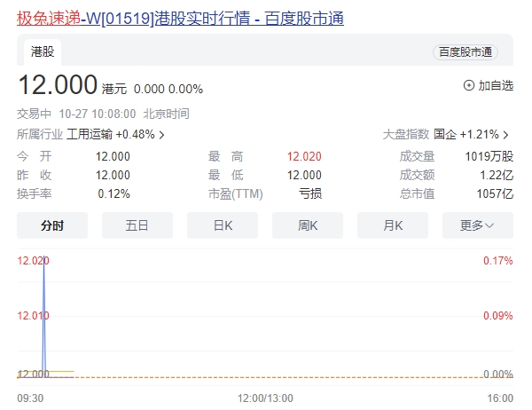532x410 pixels.
Task: Click the 市盈(TTM) value 亏损
Action: point(310,194)
